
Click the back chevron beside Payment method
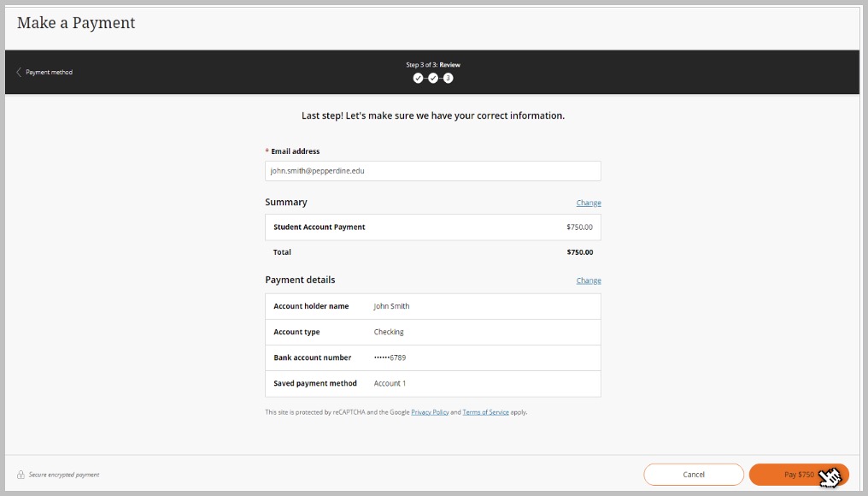tap(19, 73)
